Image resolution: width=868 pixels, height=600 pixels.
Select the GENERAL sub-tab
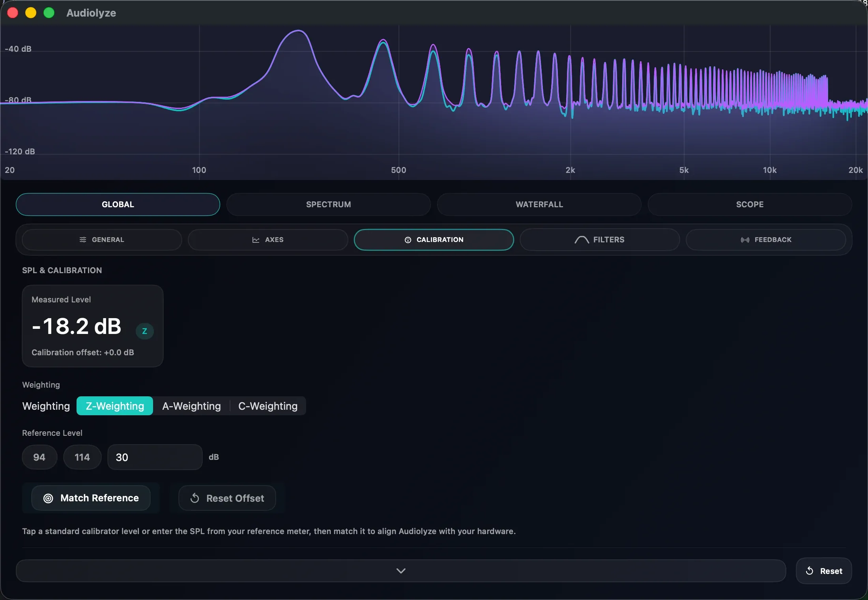(x=102, y=240)
